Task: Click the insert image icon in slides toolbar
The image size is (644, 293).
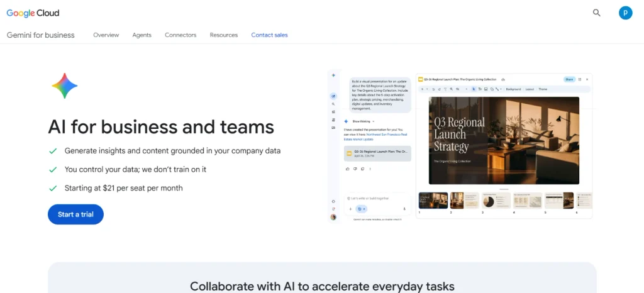Action: click(x=486, y=89)
